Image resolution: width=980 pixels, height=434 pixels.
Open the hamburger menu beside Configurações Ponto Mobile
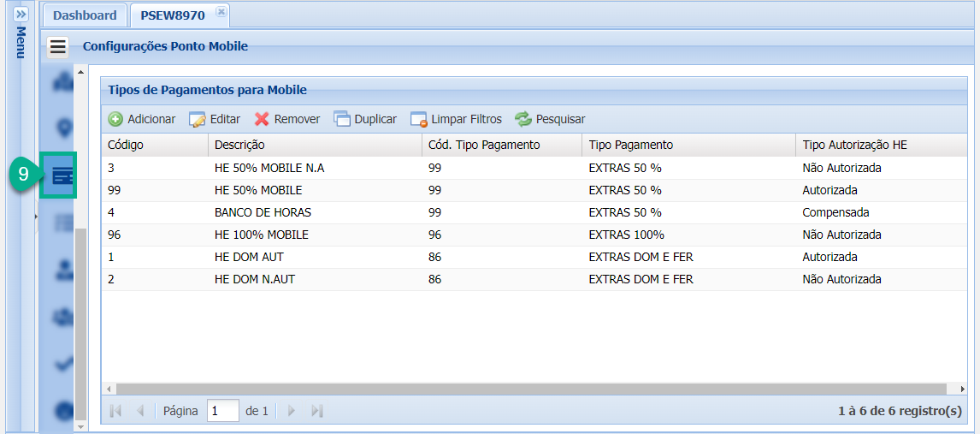pos(58,47)
